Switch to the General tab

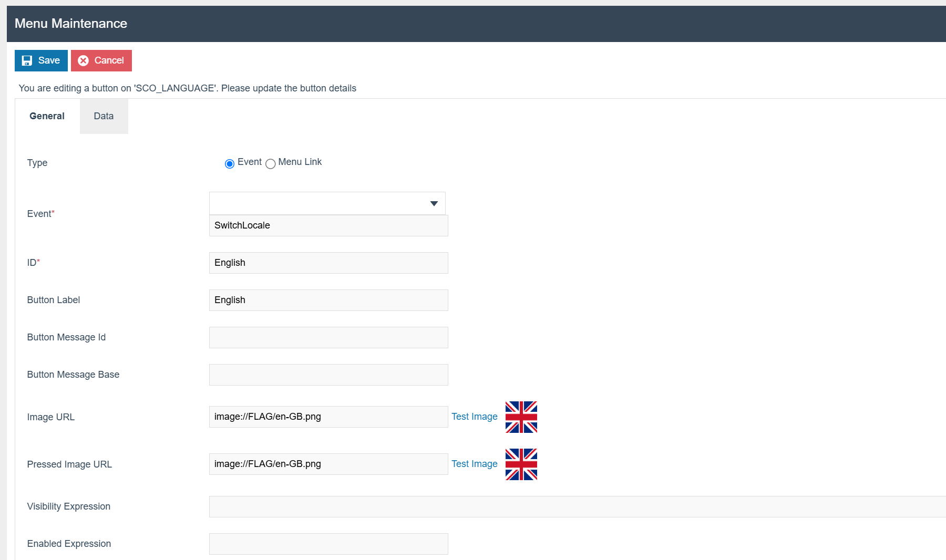click(x=47, y=116)
